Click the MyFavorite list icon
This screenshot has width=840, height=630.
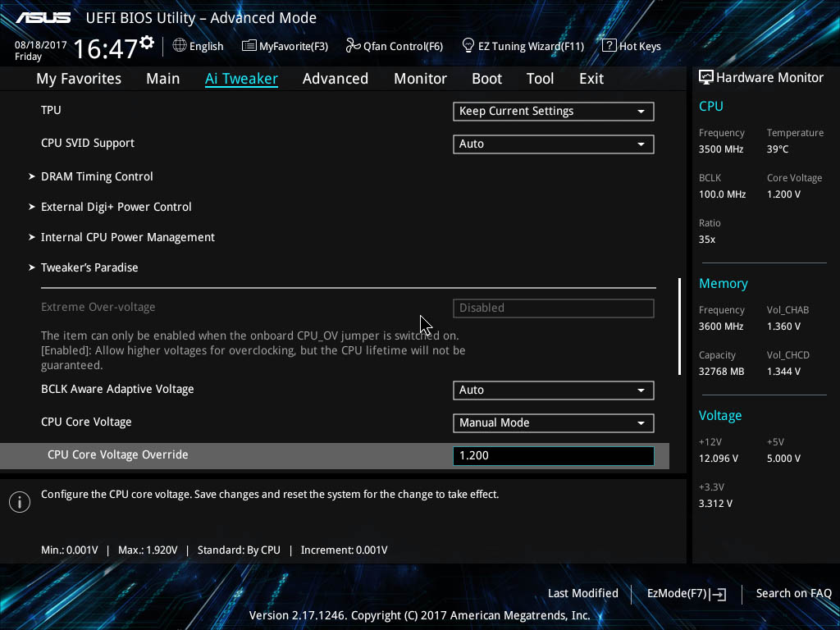point(249,46)
